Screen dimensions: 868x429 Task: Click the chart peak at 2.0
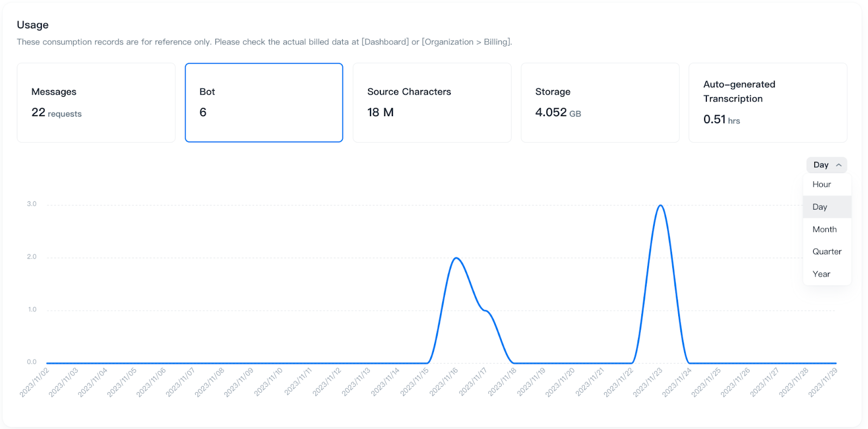coord(456,258)
